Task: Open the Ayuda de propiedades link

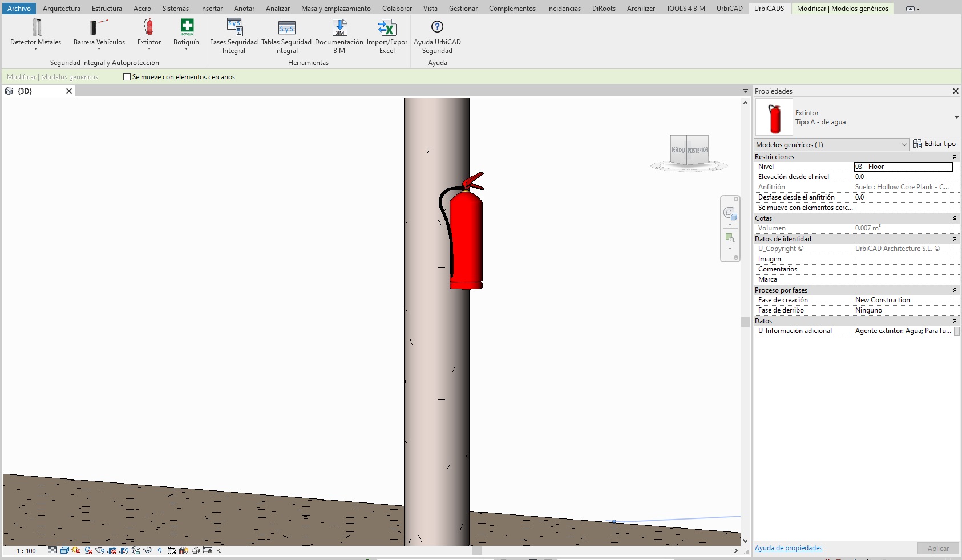Action: 788,548
